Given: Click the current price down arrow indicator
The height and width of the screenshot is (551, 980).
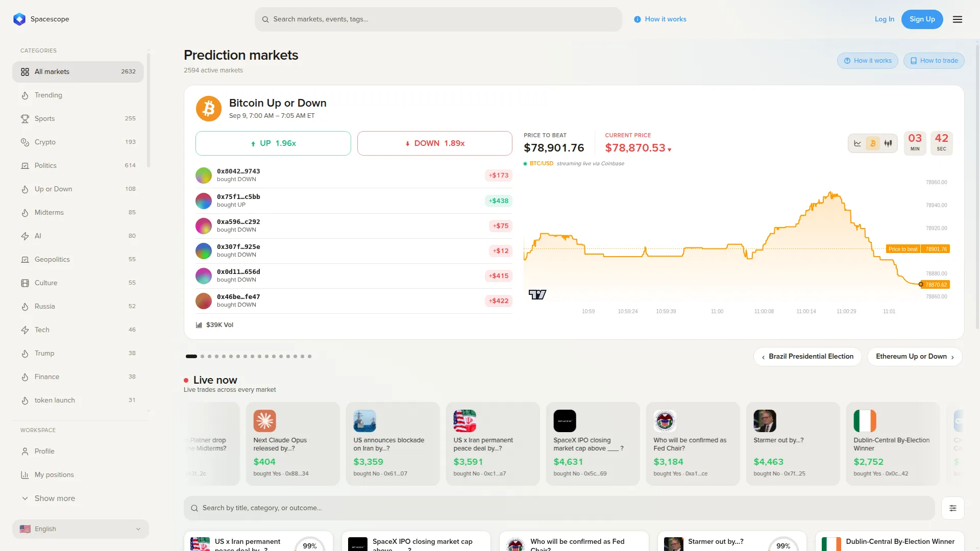Looking at the screenshot, I should [x=670, y=150].
